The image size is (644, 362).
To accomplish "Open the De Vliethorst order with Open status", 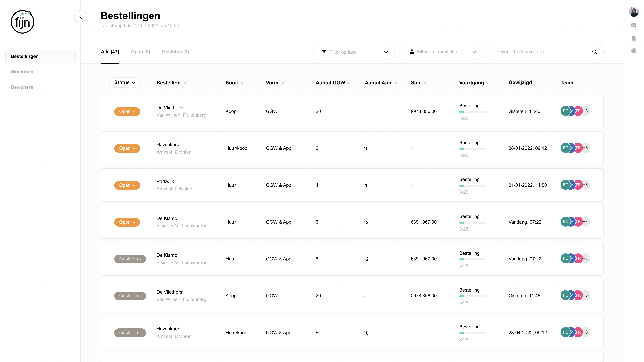I will tap(352, 111).
